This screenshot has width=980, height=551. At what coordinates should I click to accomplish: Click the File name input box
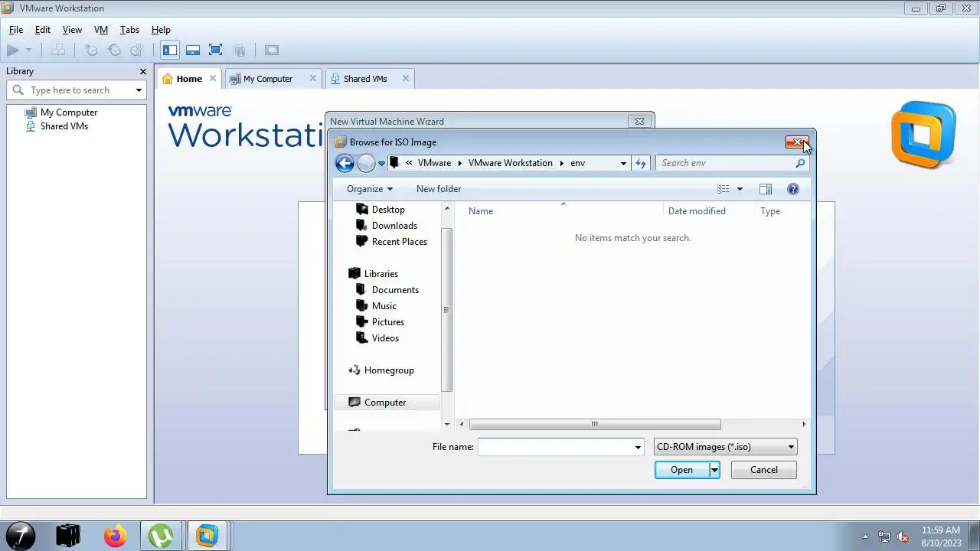coord(556,447)
